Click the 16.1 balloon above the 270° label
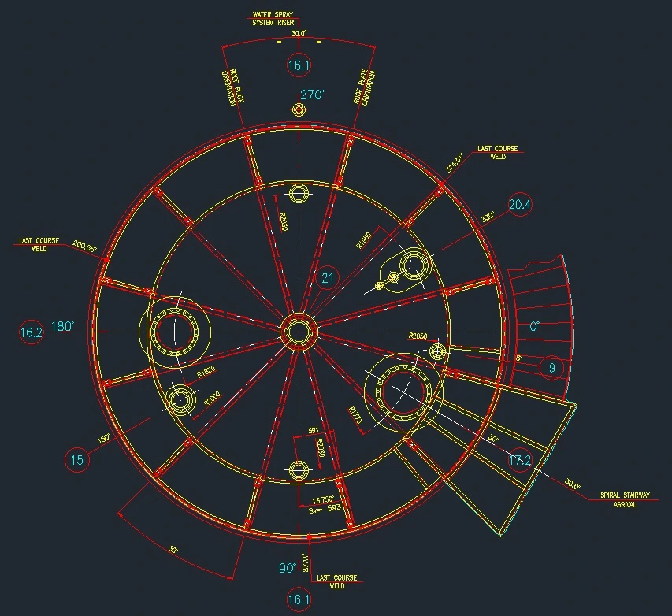This screenshot has width=672, height=616. click(x=299, y=66)
